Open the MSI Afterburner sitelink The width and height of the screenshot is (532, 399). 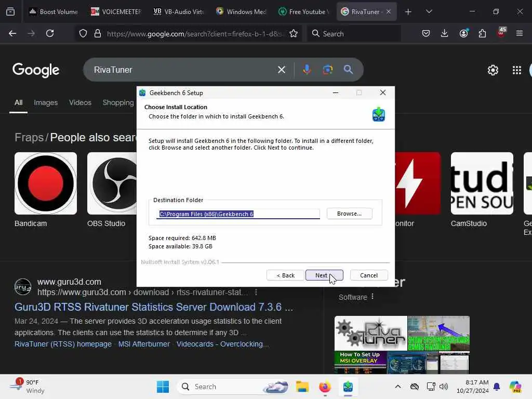pos(144,344)
